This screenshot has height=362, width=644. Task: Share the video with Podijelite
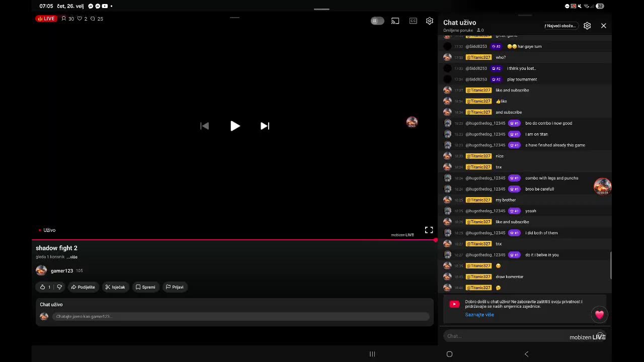[83, 287]
